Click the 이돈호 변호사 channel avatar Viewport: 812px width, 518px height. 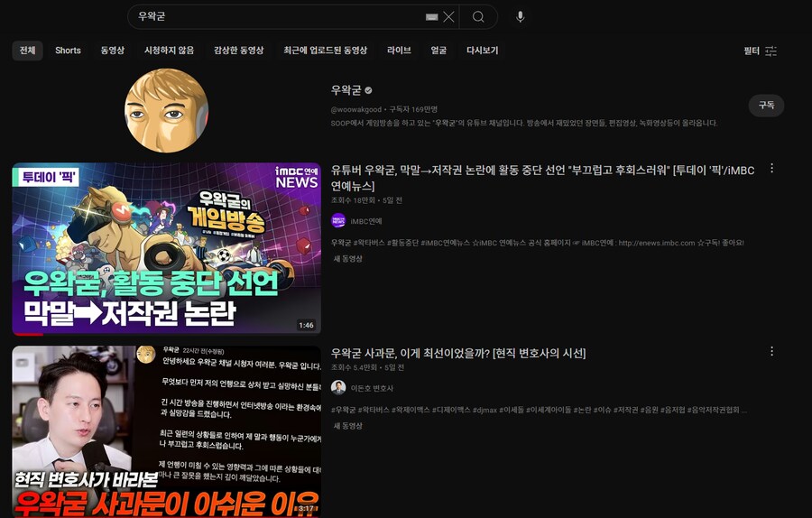coord(338,387)
